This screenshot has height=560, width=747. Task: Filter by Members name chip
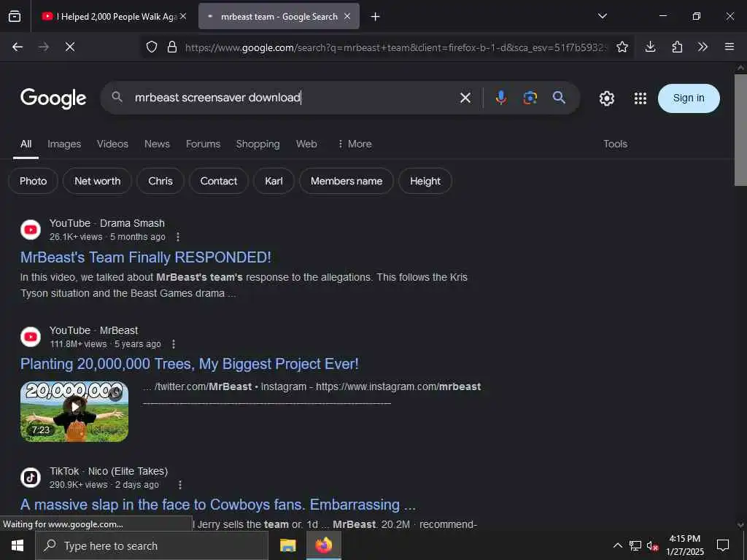click(x=347, y=181)
